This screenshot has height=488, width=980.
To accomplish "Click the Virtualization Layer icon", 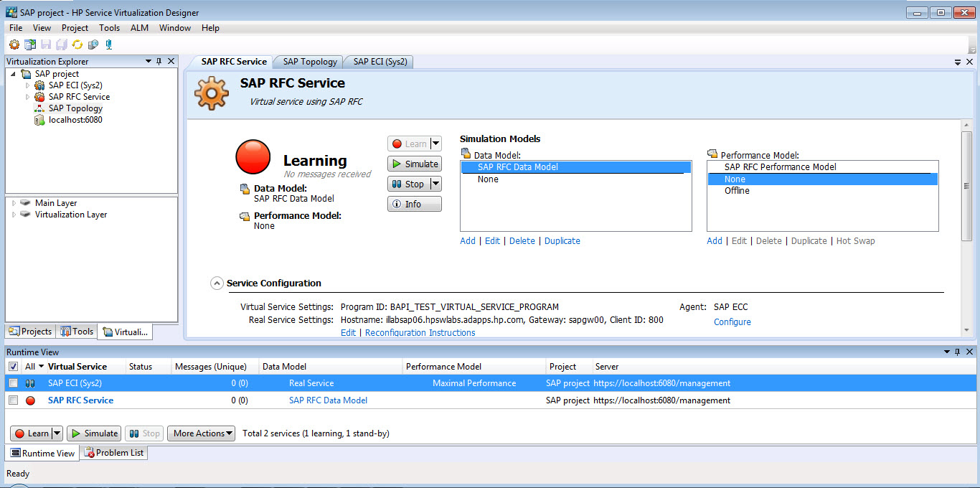I will pyautogui.click(x=26, y=215).
